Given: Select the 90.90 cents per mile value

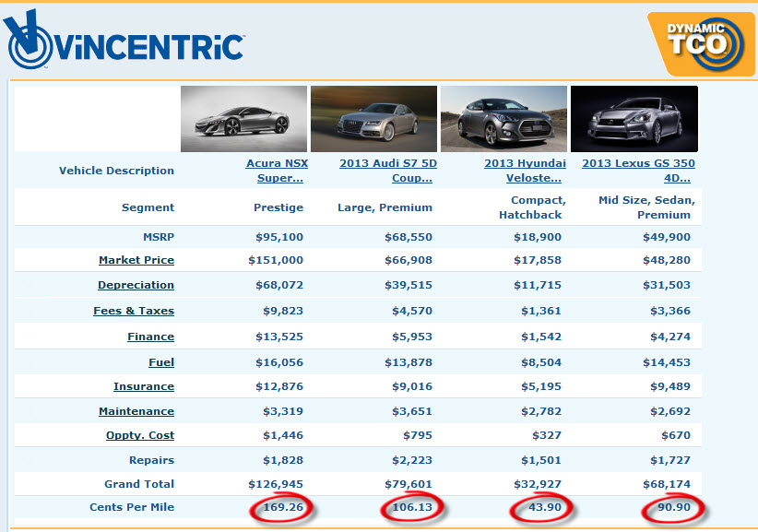Looking at the screenshot, I should click(x=674, y=507).
